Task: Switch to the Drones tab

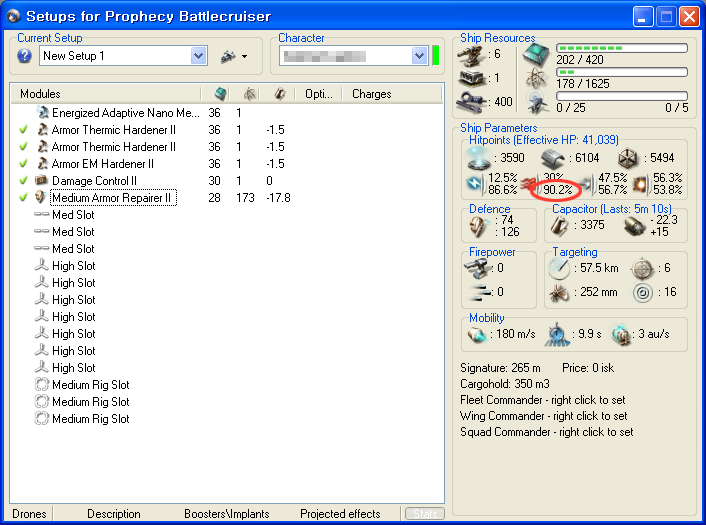Action: pyautogui.click(x=29, y=514)
